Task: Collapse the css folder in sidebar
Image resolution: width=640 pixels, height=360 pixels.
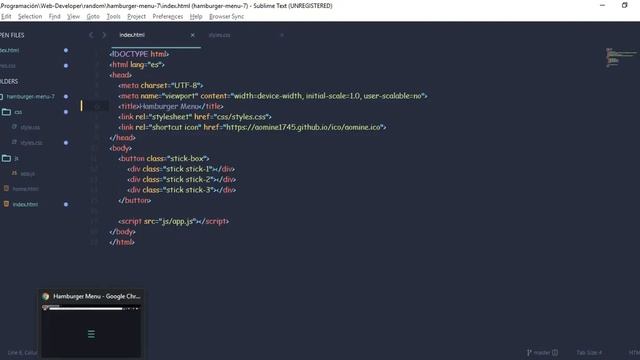Action: (x=18, y=112)
